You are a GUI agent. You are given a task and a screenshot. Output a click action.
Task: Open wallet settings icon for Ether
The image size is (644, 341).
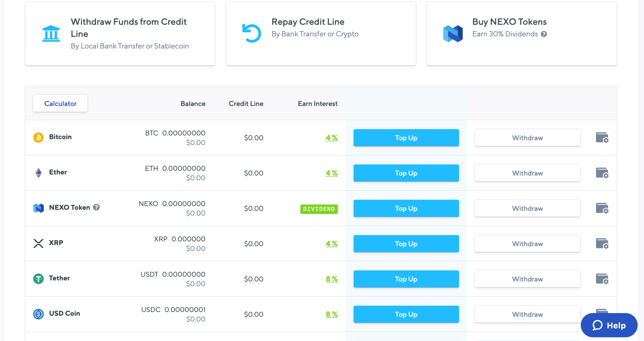[x=602, y=173]
